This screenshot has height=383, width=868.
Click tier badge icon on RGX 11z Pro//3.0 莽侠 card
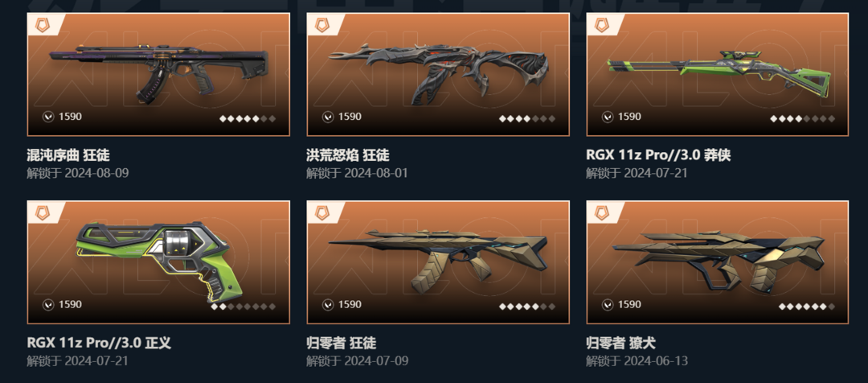pyautogui.click(x=601, y=25)
